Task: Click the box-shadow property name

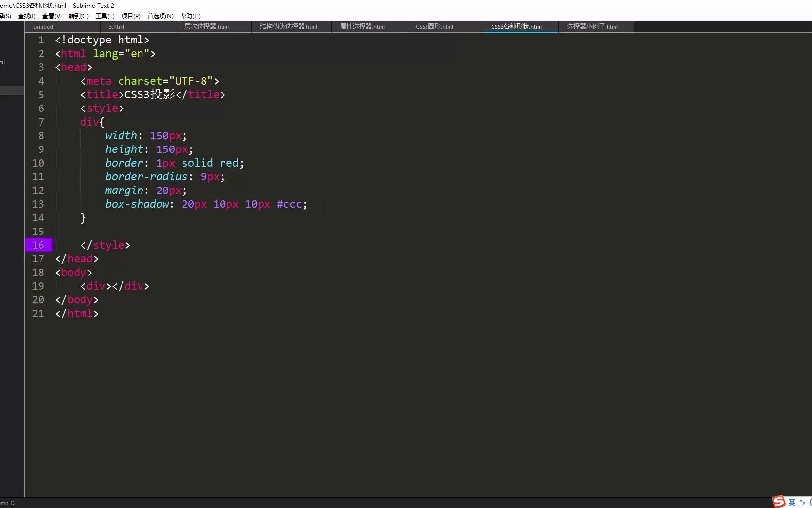Action: [137, 204]
